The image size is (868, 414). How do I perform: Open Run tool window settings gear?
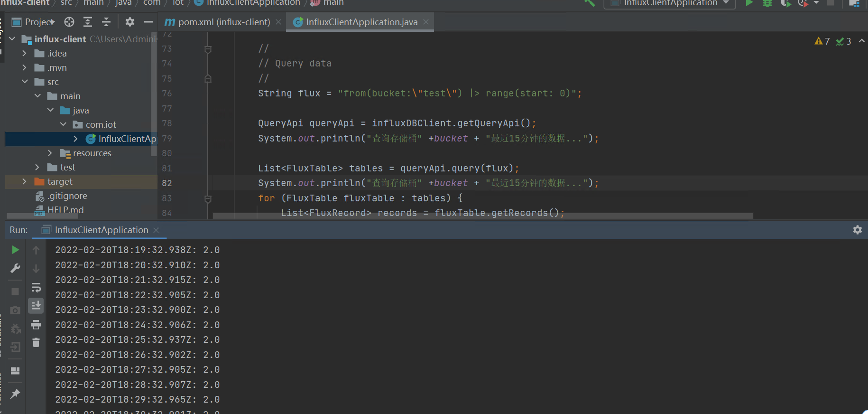(858, 230)
